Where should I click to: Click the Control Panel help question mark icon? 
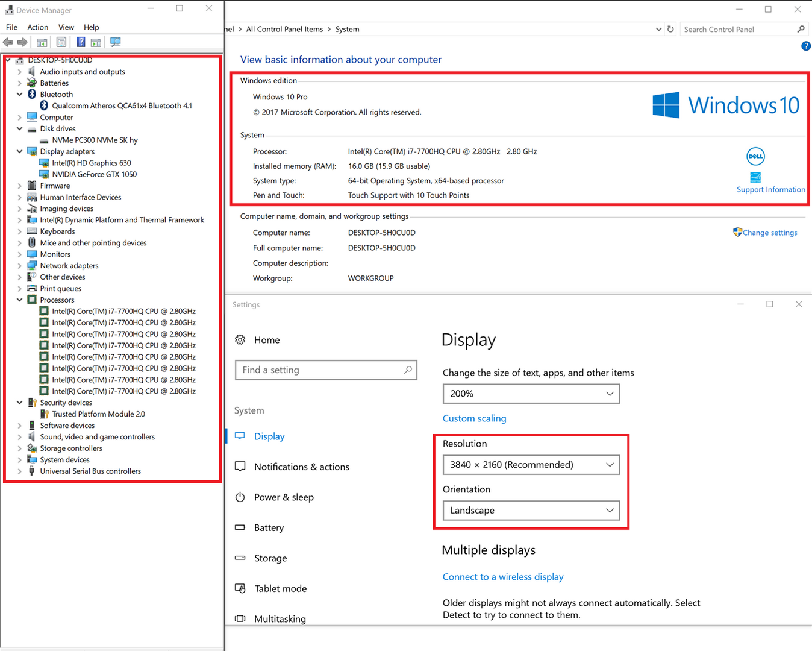[x=806, y=46]
